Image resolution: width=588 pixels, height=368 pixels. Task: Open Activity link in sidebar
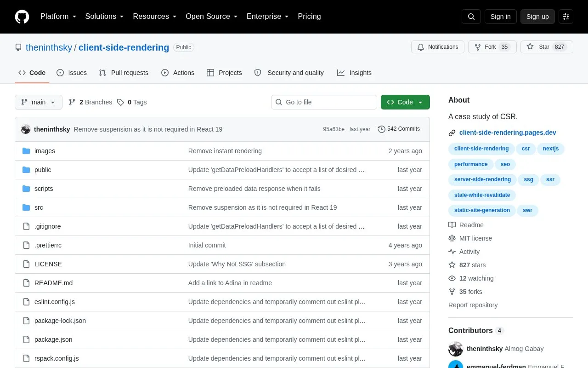tap(464, 252)
